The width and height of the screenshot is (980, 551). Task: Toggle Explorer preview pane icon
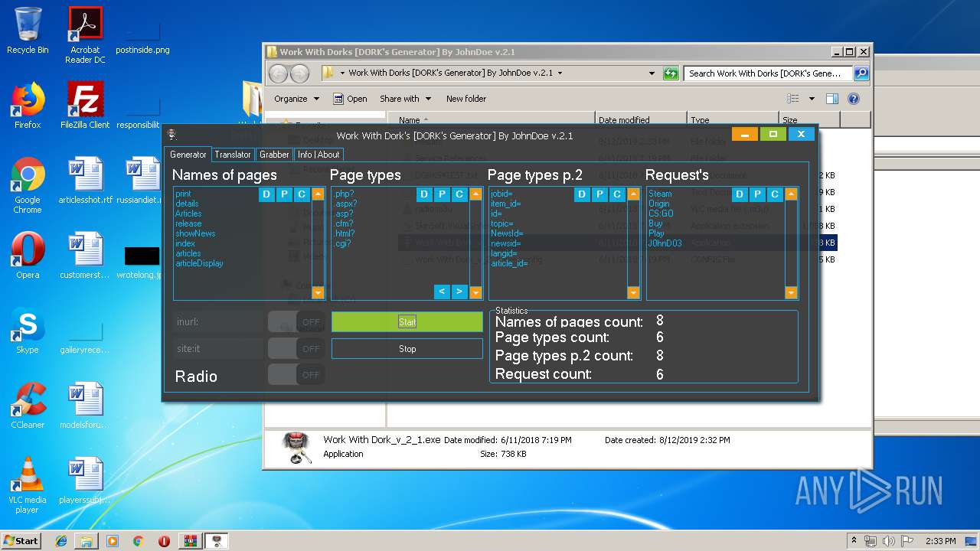(x=832, y=99)
